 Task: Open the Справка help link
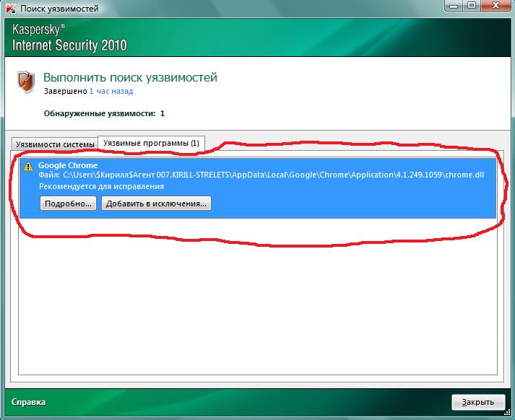(x=29, y=402)
